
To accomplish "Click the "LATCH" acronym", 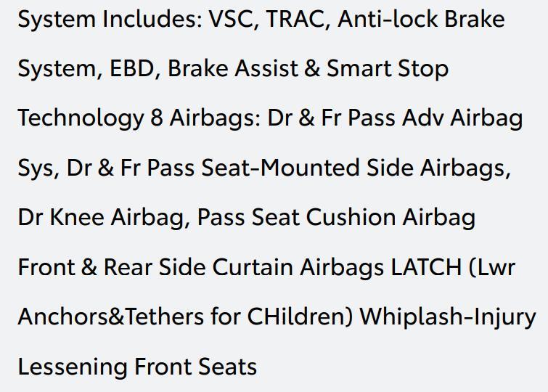I will (x=425, y=267).
